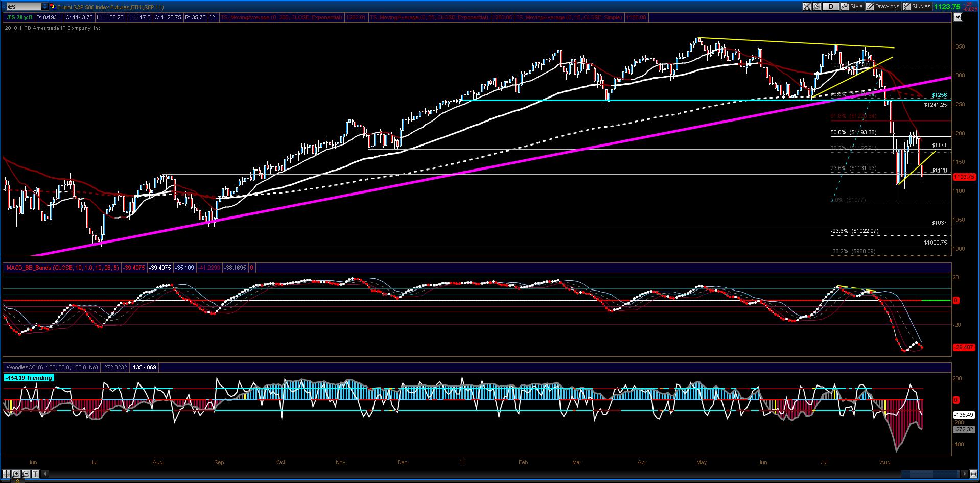The width and height of the screenshot is (980, 483).
Task: Click the 'O: 1143.75' open value
Action: click(80, 17)
